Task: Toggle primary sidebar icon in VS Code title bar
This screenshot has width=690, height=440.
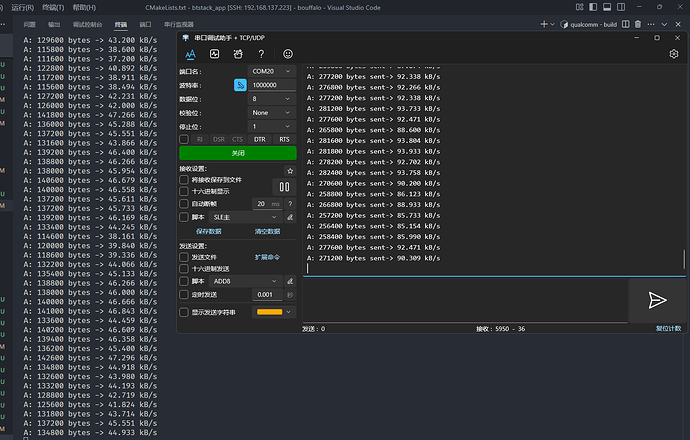Action: click(x=593, y=7)
